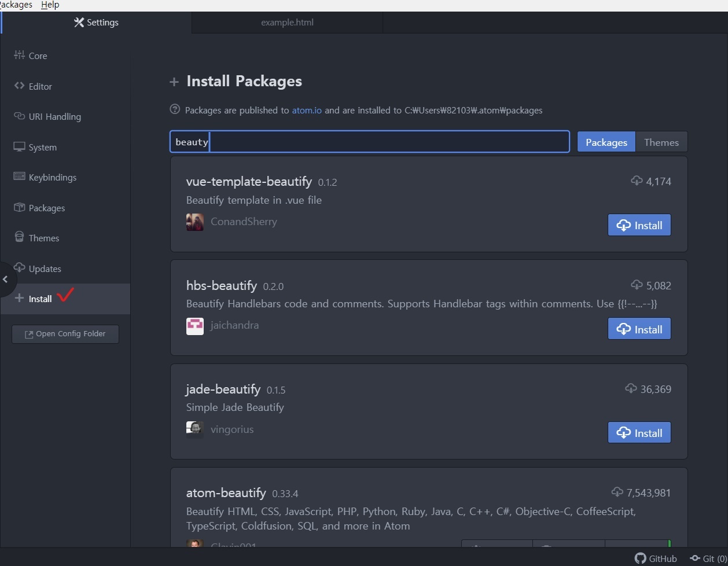Click the question mark help icon
Screen dimensions: 728x566
pos(175,109)
